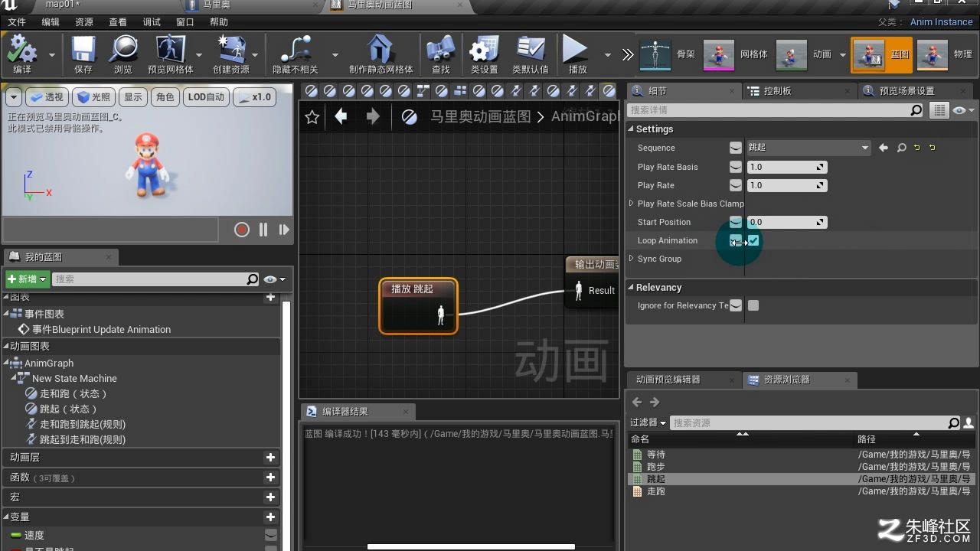Click the Show (显示) viewport button
The image size is (980, 551).
pyautogui.click(x=133, y=97)
